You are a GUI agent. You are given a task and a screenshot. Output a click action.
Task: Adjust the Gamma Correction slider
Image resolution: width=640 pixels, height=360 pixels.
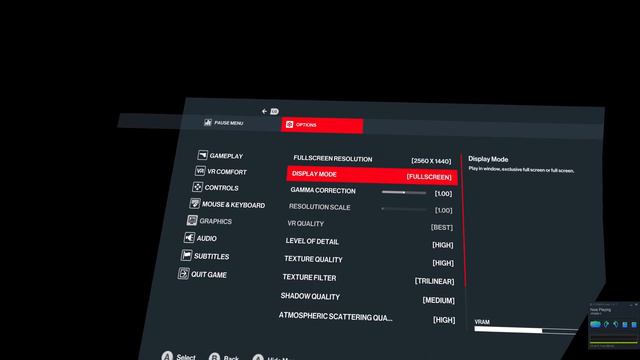pyautogui.click(x=404, y=192)
